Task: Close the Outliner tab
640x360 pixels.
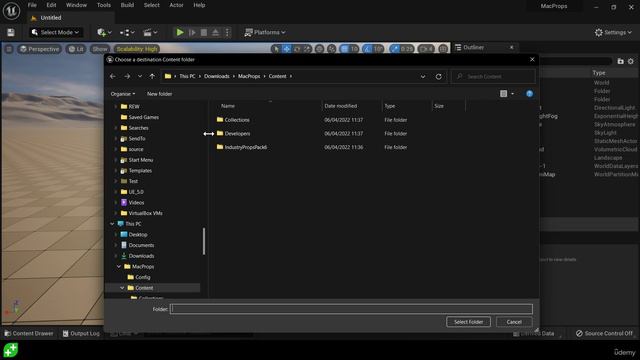Action: (511, 47)
